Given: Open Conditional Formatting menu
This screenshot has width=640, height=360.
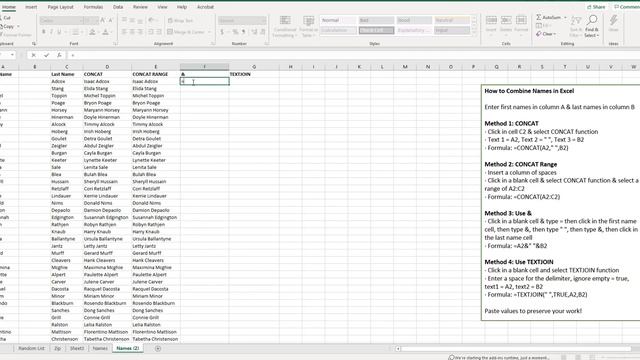Looking at the screenshot, I should [285, 27].
